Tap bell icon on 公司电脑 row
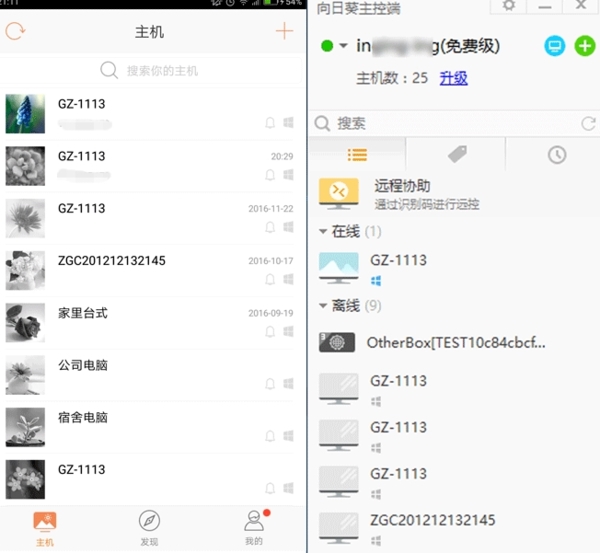This screenshot has height=553, width=600. click(270, 384)
